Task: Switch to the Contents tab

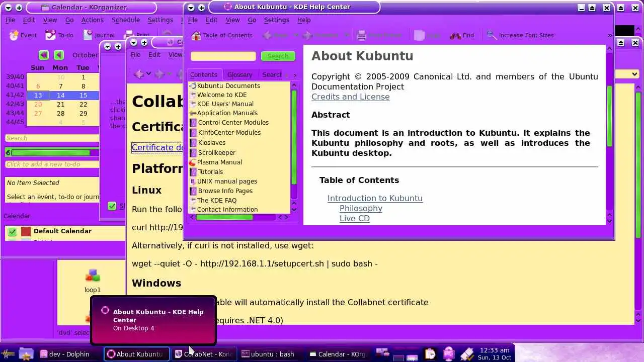Action: (x=204, y=74)
